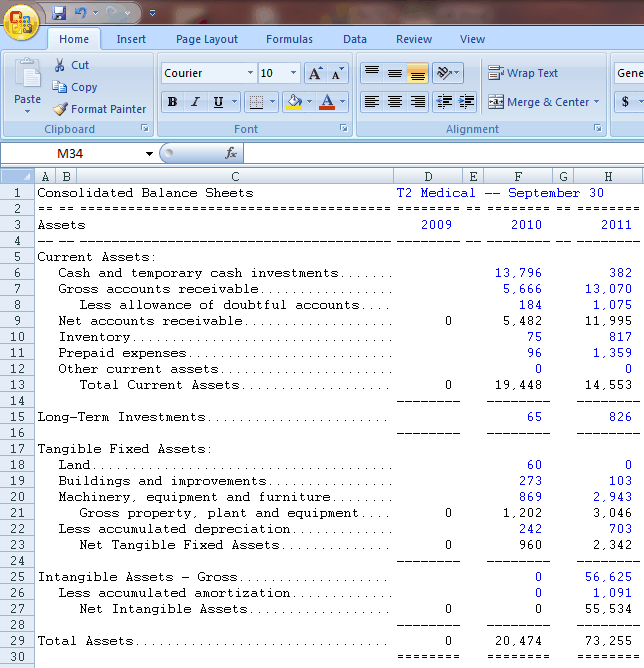
Task: Click the Name Box showing M34
Action: coord(70,153)
